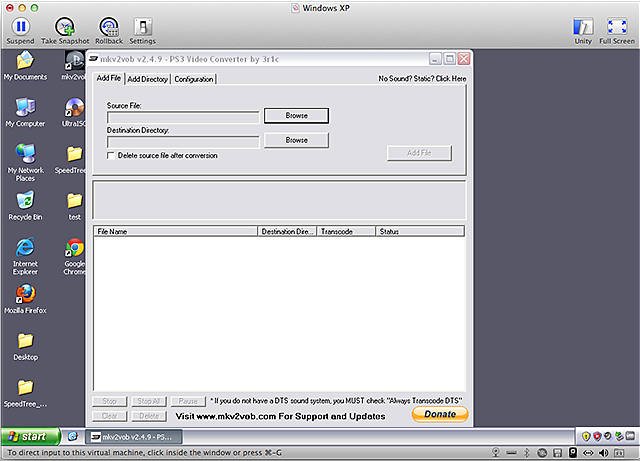The height and width of the screenshot is (461, 640).
Task: Switch to the Add Directory tab
Action: 147,79
